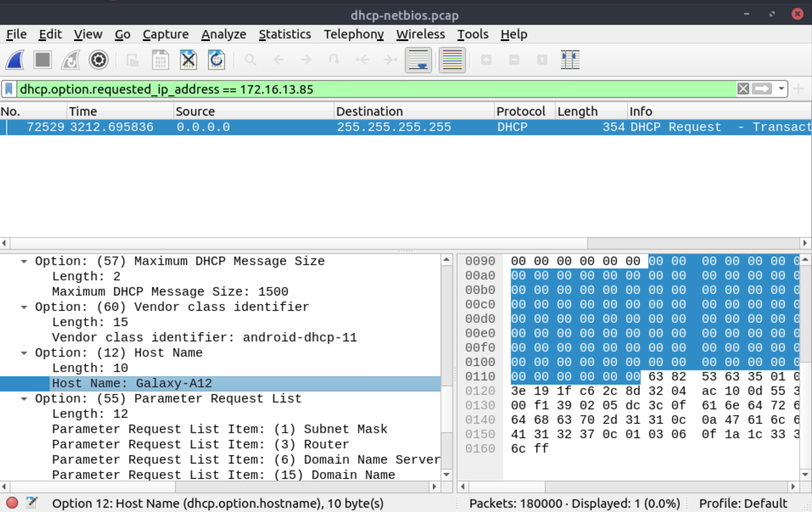The height and width of the screenshot is (512, 812).
Task: Sort by the Protocol column header
Action: pos(525,111)
